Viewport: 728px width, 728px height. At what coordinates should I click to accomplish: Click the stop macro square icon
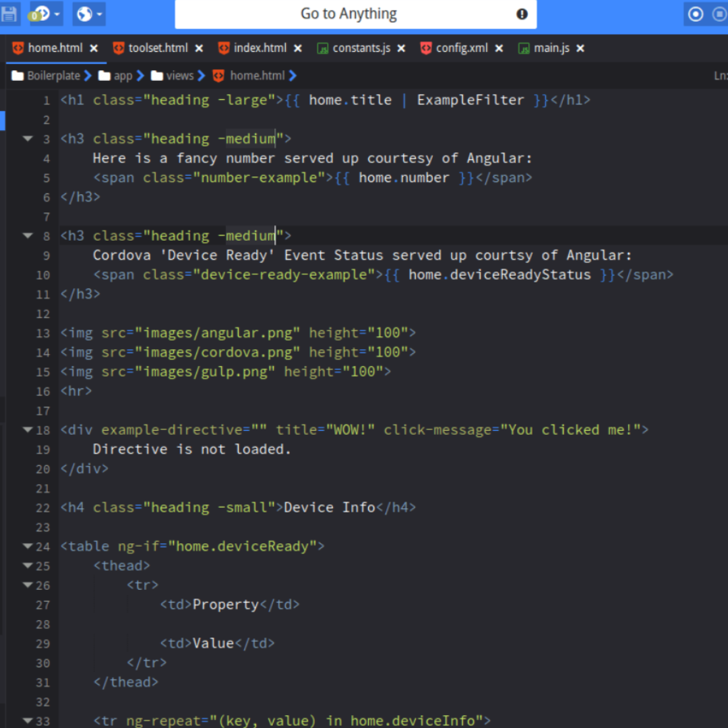pyautogui.click(x=719, y=14)
